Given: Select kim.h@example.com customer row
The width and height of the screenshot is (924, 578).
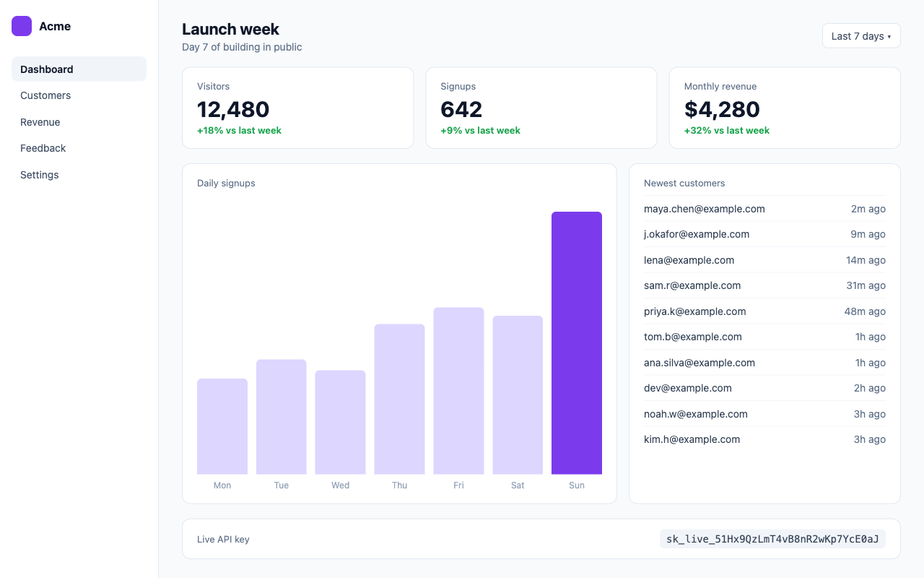Looking at the screenshot, I should [764, 439].
